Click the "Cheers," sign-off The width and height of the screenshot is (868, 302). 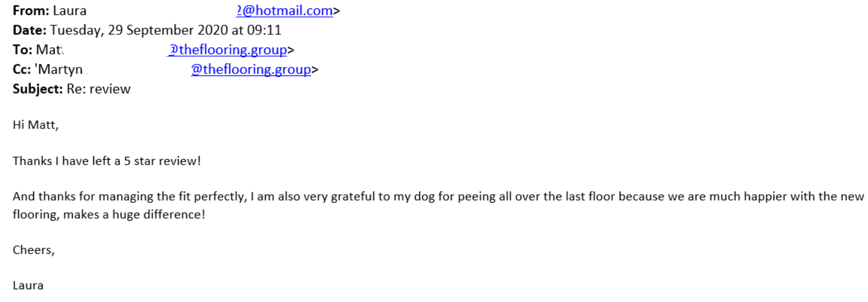34,250
